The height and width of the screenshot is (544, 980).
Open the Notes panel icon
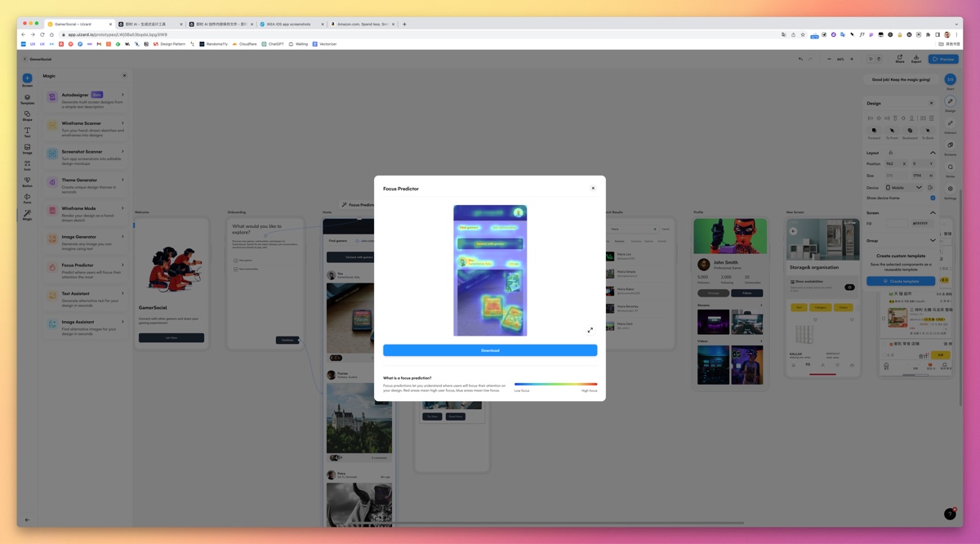pos(950,168)
